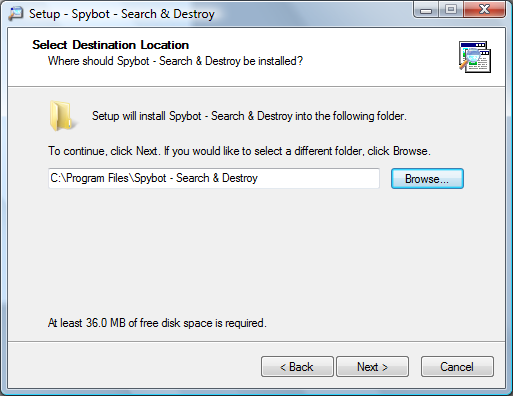Image resolution: width=513 pixels, height=396 pixels.
Task: Click 'Where should Spybot - Search & Destroy be installed?'
Action: click(175, 61)
